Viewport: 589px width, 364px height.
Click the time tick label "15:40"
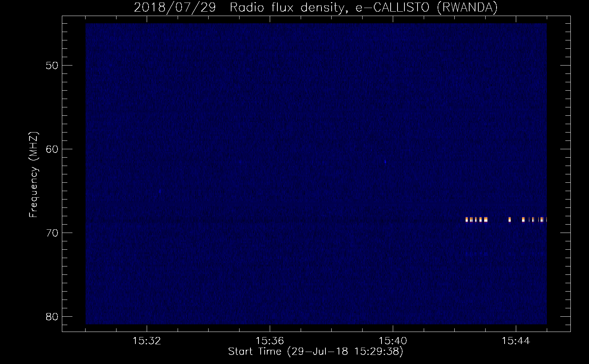coord(393,341)
